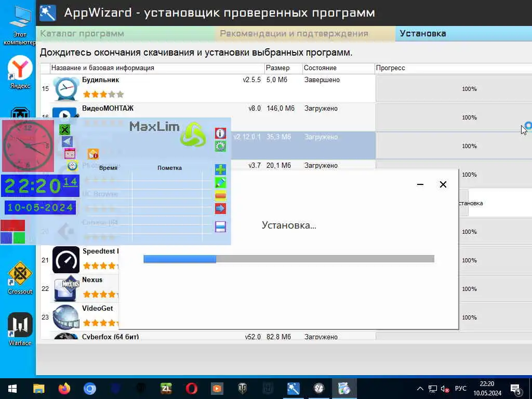Open MaxLim info icon

220,133
